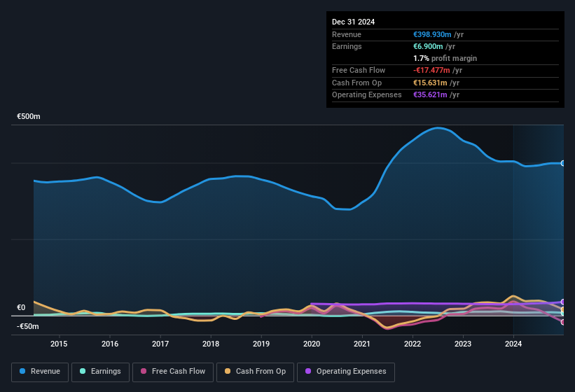The height and width of the screenshot is (392, 575).
Task: Click the Cash From Op legend button
Action: coord(255,372)
